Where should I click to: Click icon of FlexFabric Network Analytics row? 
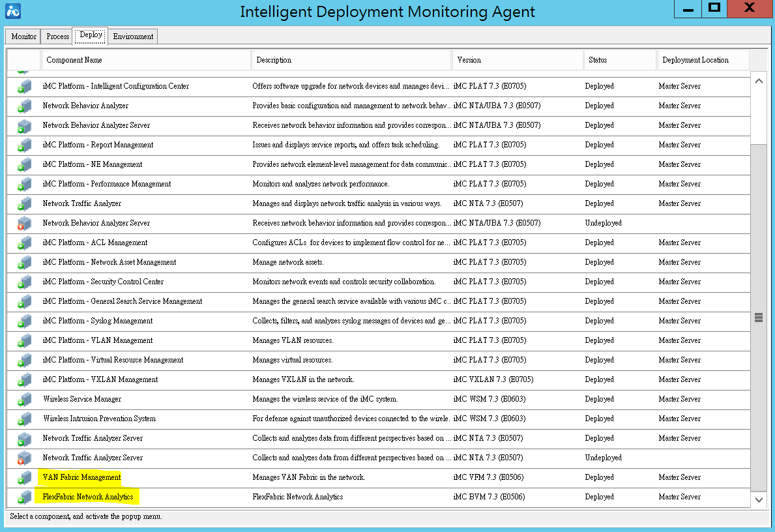(24, 497)
